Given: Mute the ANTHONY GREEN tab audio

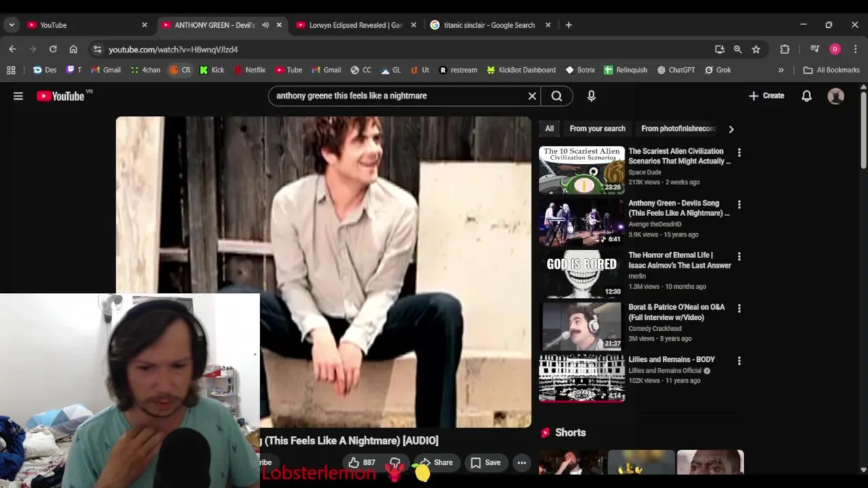Looking at the screenshot, I should coord(265,25).
